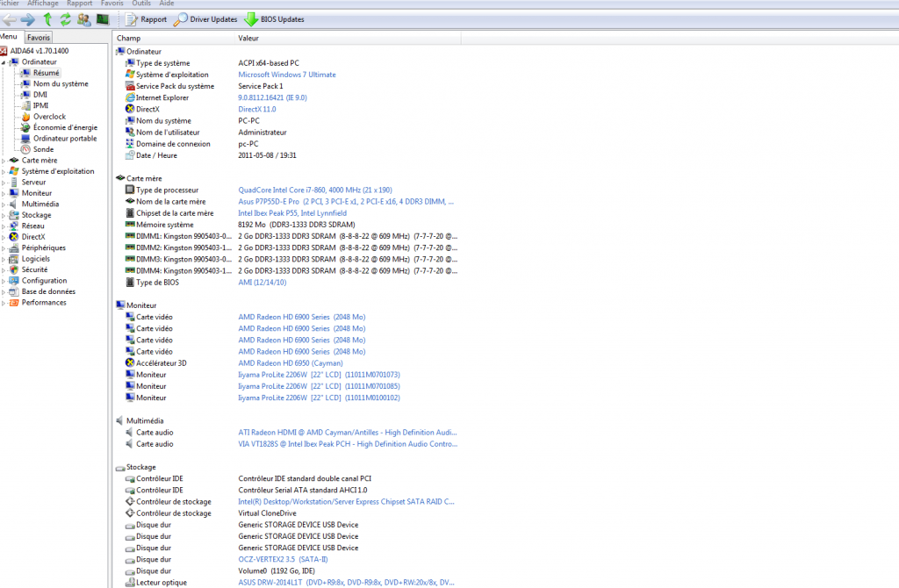This screenshot has height=588, width=899.
Task: Open the Rapport report tool
Action: pyautogui.click(x=147, y=19)
